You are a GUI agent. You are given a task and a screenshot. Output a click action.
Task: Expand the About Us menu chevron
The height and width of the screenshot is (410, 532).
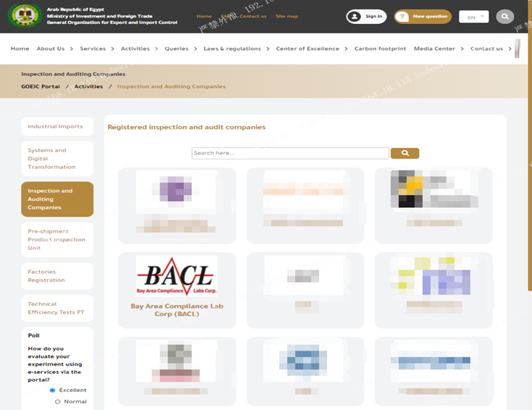71,49
